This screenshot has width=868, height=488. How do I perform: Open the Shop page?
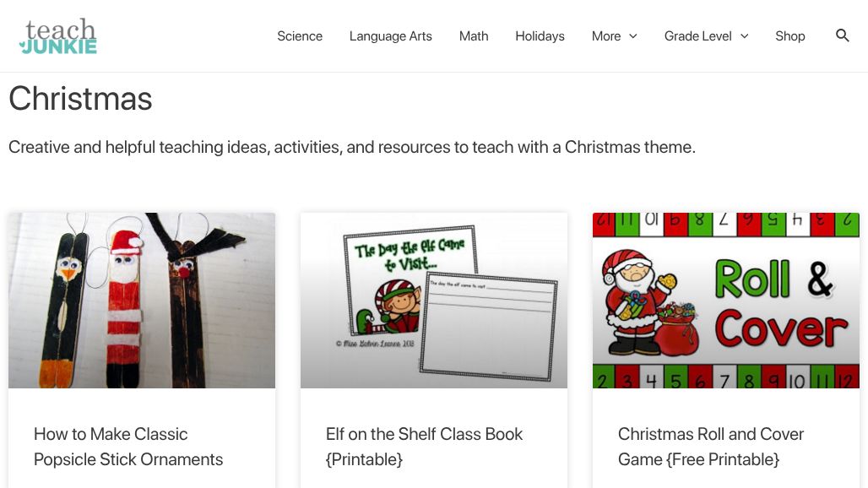pyautogui.click(x=790, y=36)
